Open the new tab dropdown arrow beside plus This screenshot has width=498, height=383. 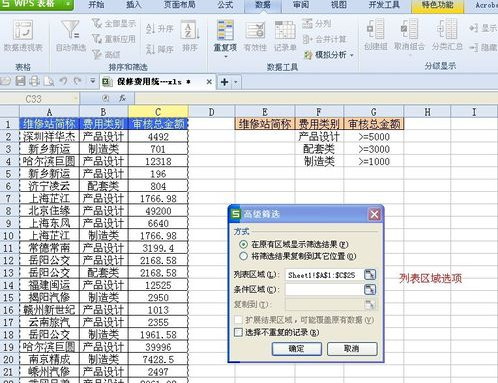pyautogui.click(x=236, y=82)
